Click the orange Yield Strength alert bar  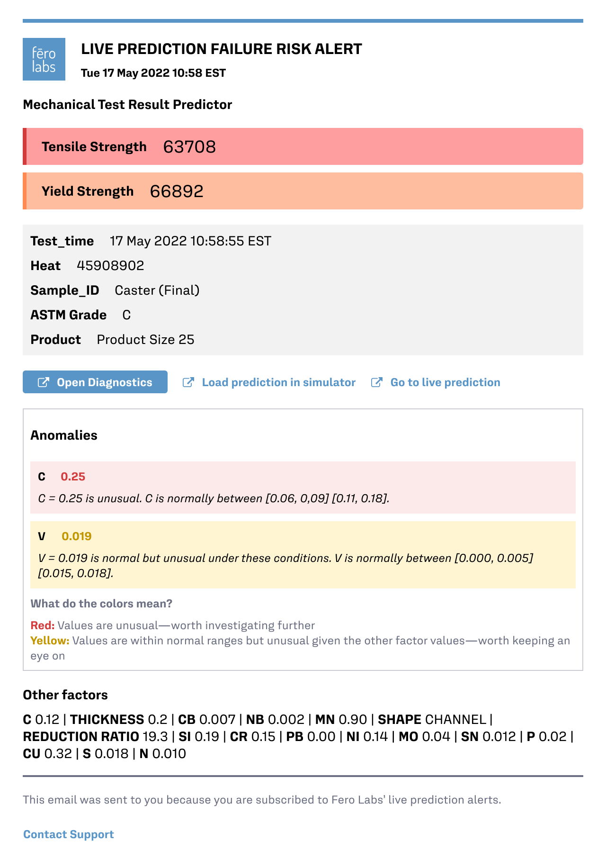click(x=303, y=191)
